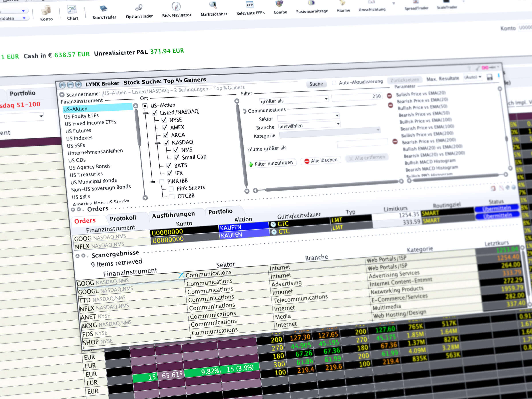Click Übermitteln for GOOG order

coord(497,208)
